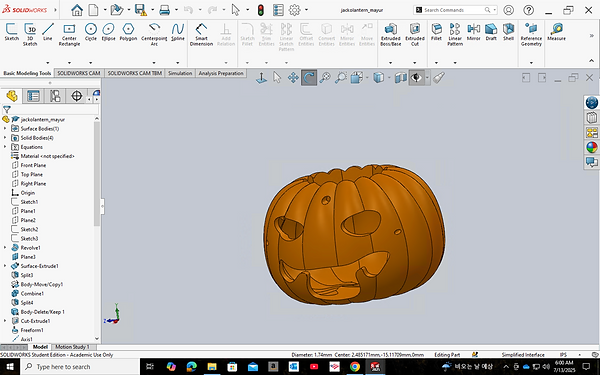Screen dimensions: 600x375
Task: Click the Windows Start button
Action: click(x=9, y=367)
